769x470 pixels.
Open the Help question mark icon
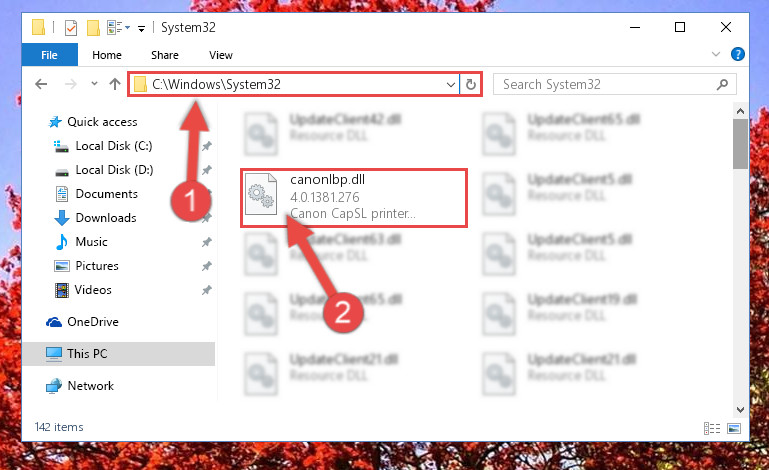[737, 54]
